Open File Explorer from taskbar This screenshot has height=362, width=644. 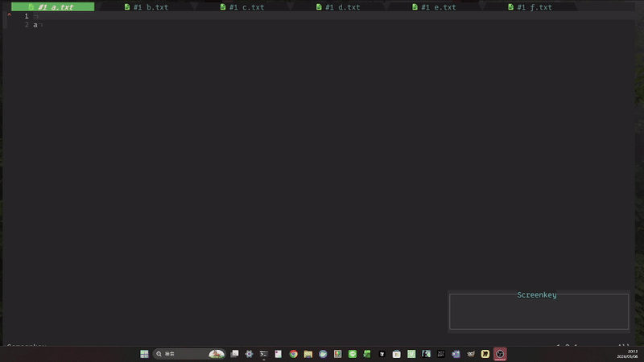[308, 354]
